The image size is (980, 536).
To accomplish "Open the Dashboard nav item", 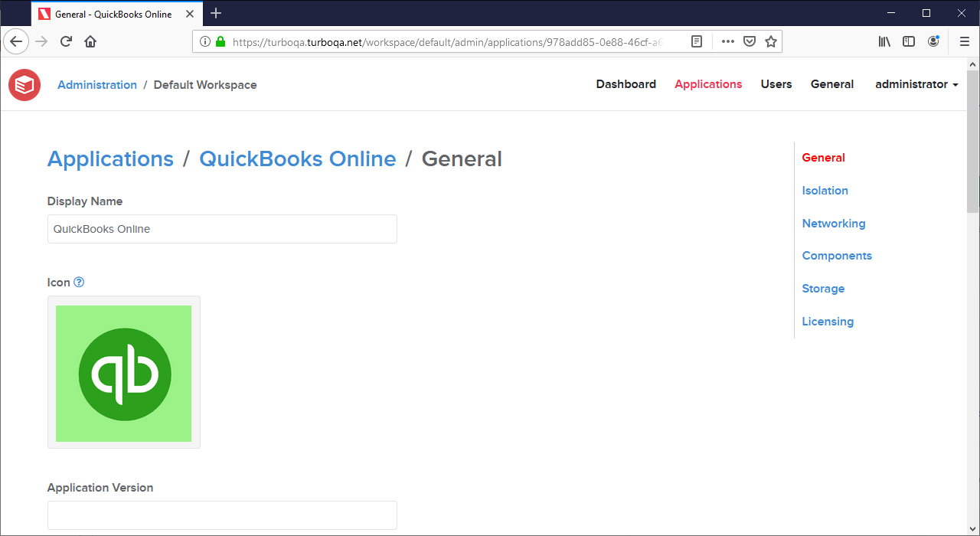I will pyautogui.click(x=626, y=84).
